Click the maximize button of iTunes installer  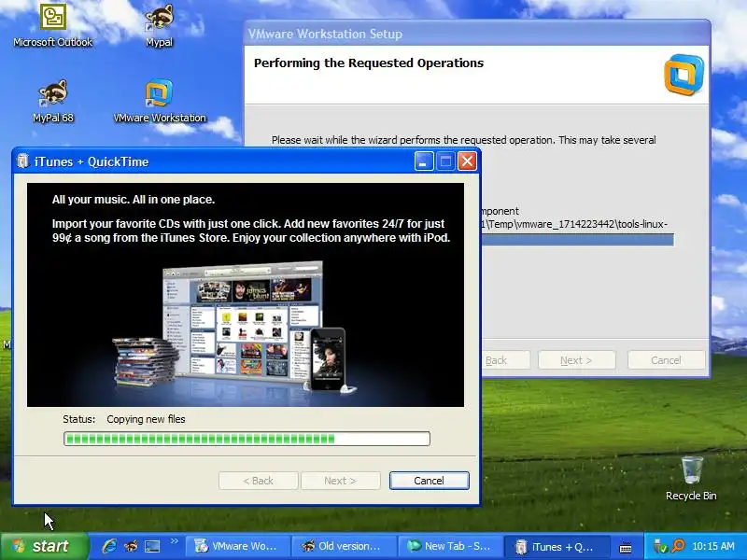[x=445, y=161]
